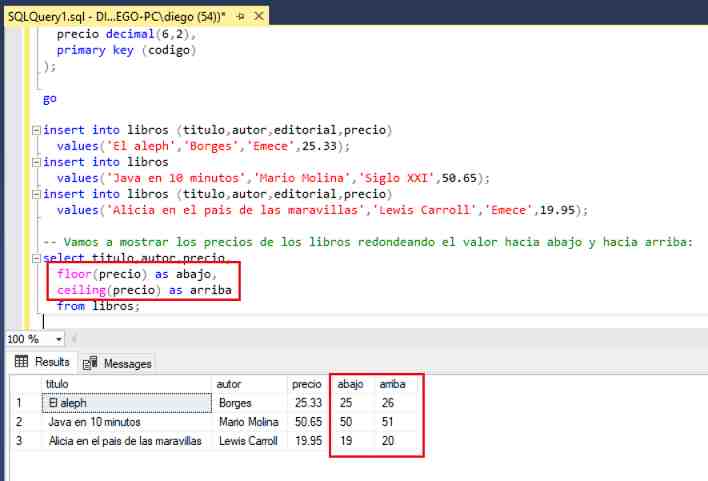Click 'ceiling' in the select query
This screenshot has width=708, height=481.
click(81, 290)
